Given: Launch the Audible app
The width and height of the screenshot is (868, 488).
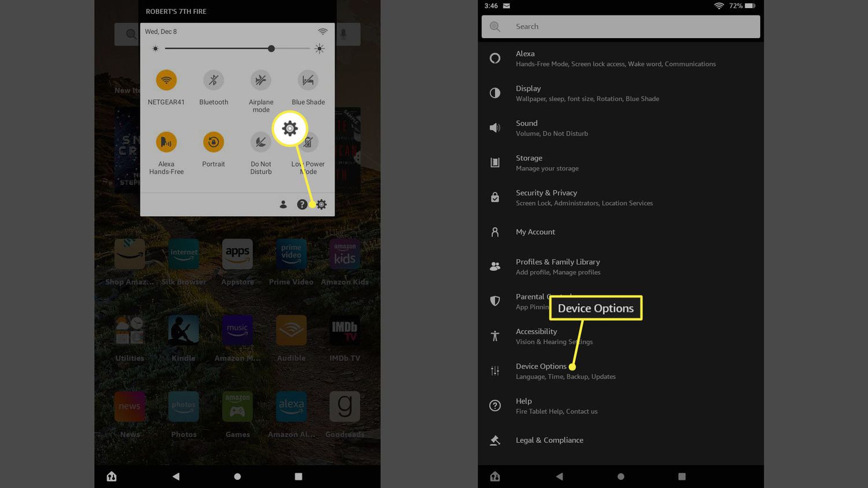Looking at the screenshot, I should [x=291, y=331].
